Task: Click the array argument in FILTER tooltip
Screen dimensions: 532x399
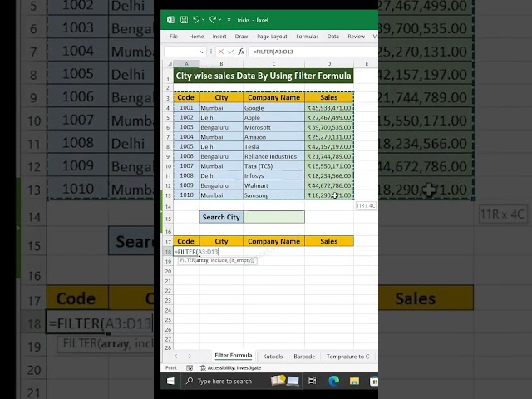Action: (202, 260)
